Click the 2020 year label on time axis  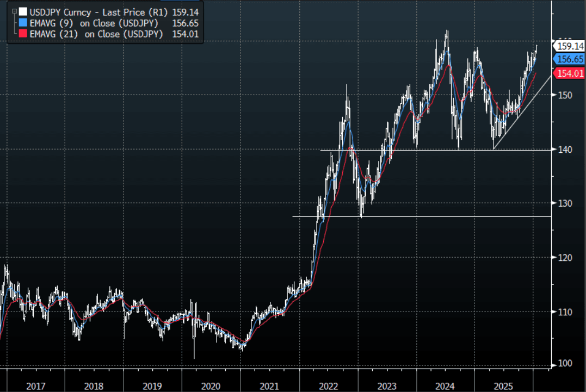click(x=211, y=386)
